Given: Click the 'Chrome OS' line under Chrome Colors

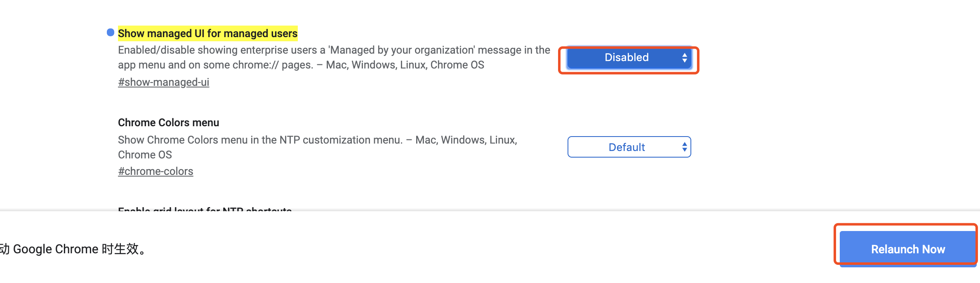Looking at the screenshot, I should point(145,155).
